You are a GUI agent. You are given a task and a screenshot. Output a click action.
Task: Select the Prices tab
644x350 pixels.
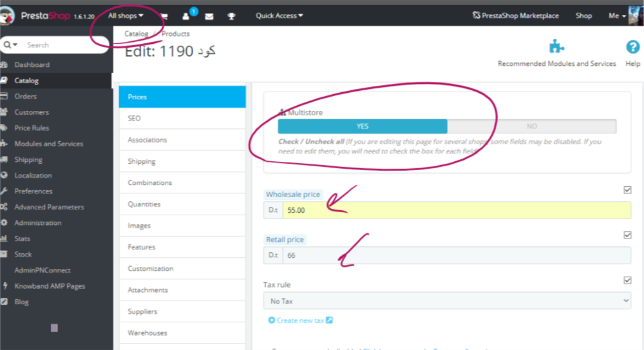[x=182, y=97]
